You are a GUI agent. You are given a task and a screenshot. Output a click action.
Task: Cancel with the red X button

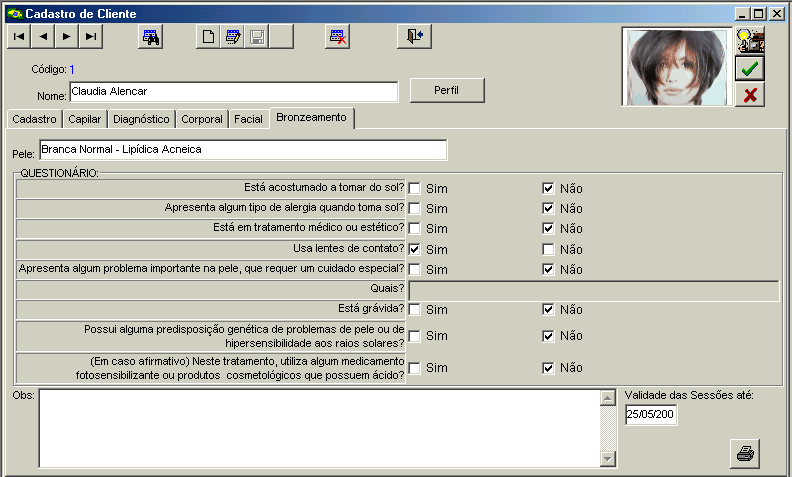click(750, 95)
